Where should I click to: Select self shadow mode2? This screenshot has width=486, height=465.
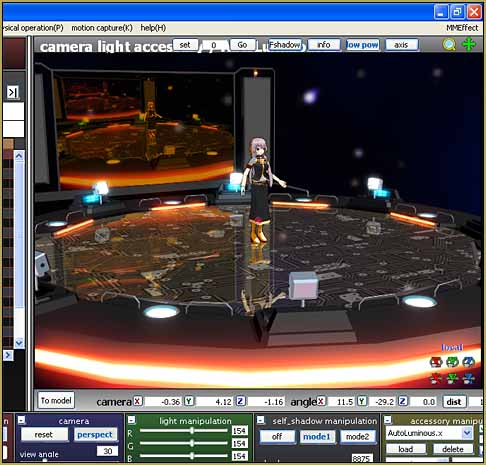click(357, 436)
